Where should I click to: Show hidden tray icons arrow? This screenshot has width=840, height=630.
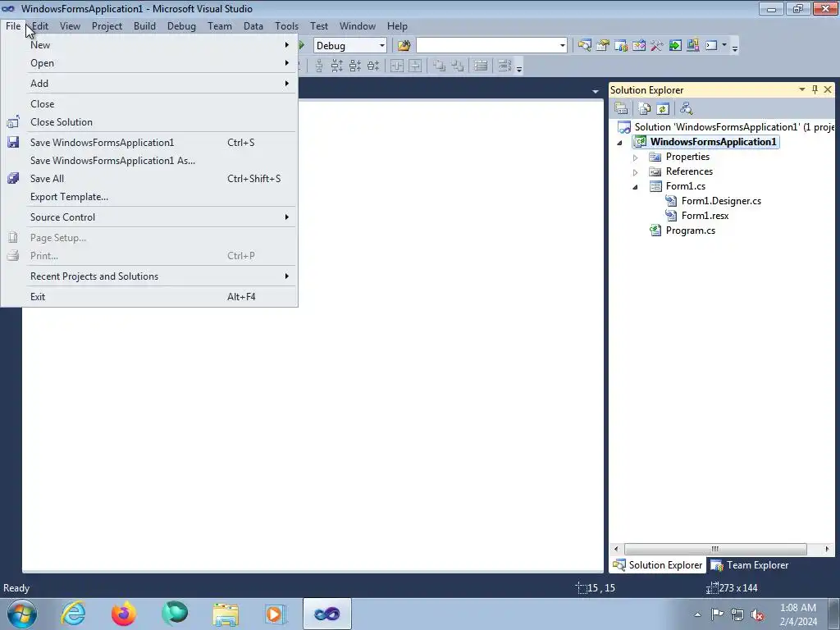pyautogui.click(x=697, y=614)
